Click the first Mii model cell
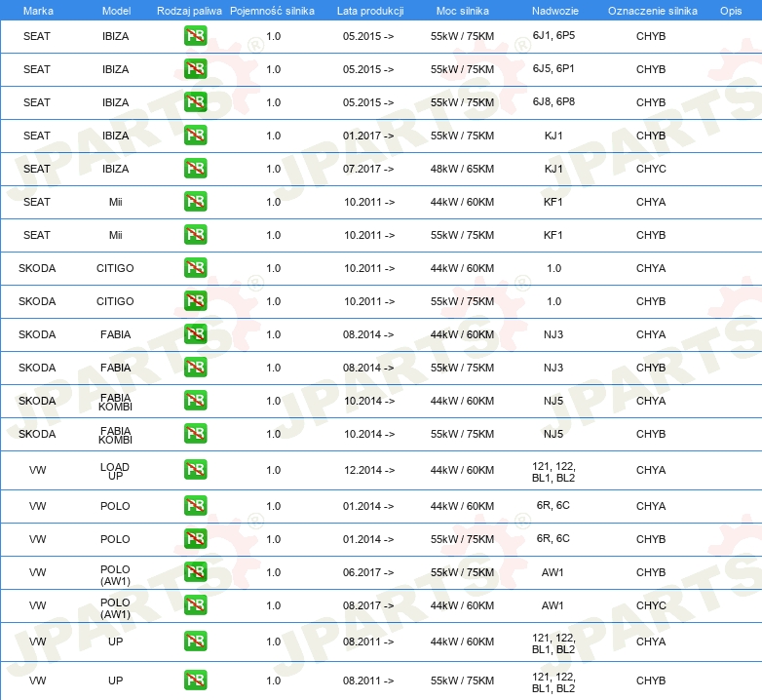This screenshot has width=762, height=700. [116, 202]
